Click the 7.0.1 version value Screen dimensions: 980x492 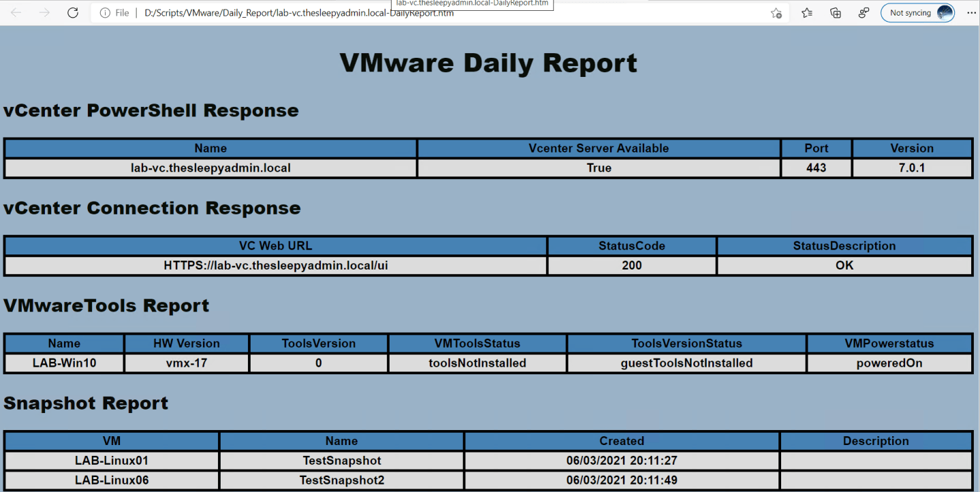point(912,167)
